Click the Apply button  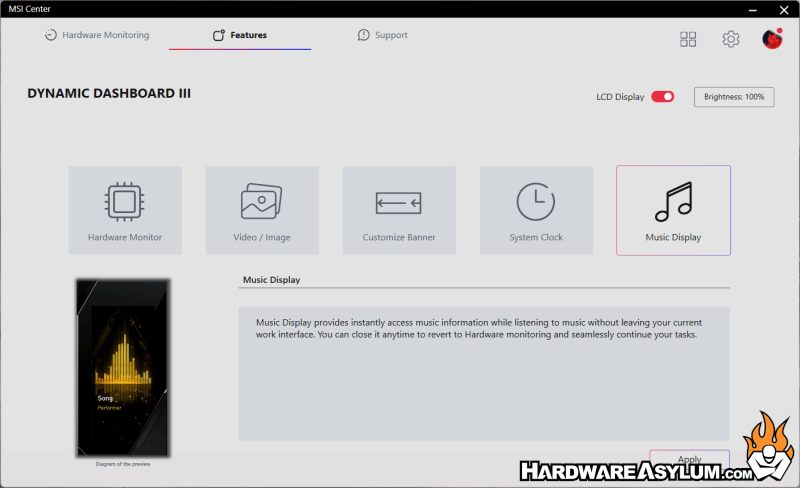point(689,459)
